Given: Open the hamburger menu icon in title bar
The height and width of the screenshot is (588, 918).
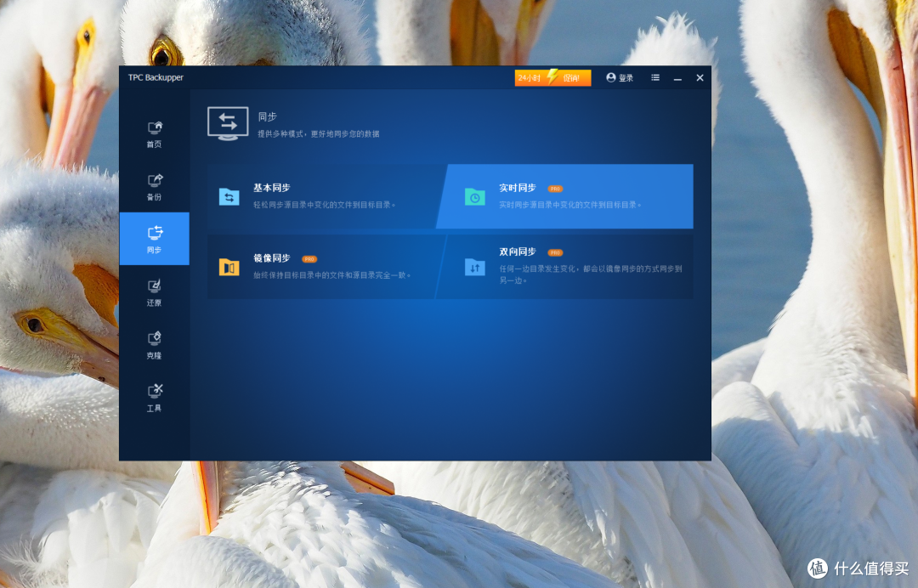Looking at the screenshot, I should pos(655,77).
